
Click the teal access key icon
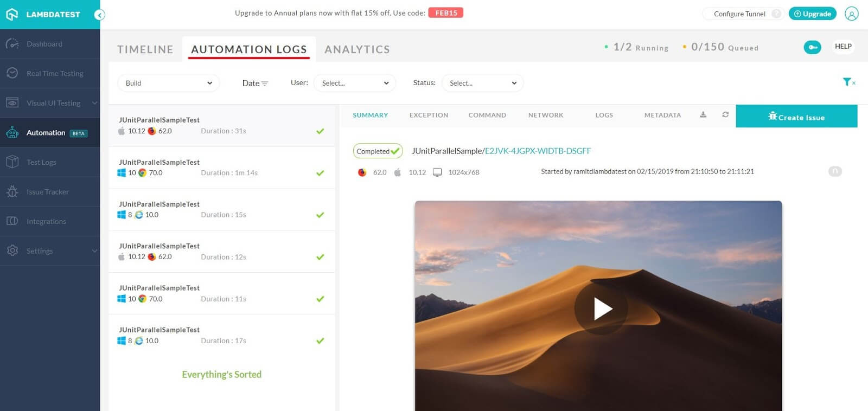pos(812,47)
